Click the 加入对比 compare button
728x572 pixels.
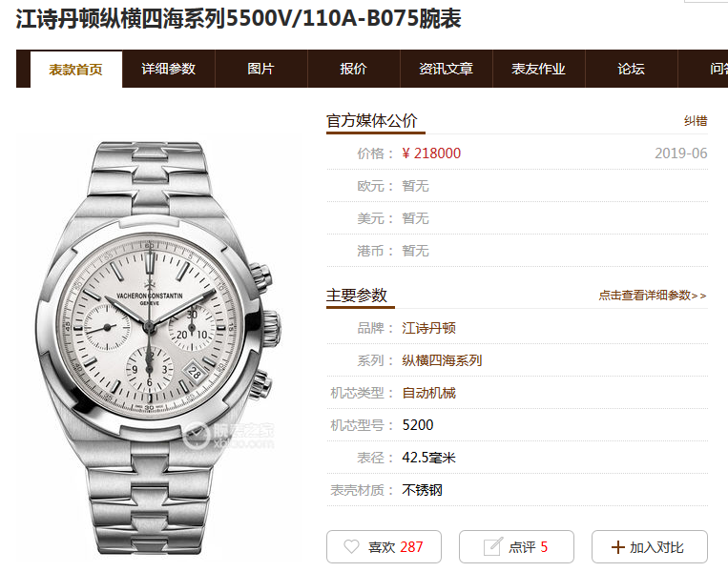(x=650, y=546)
